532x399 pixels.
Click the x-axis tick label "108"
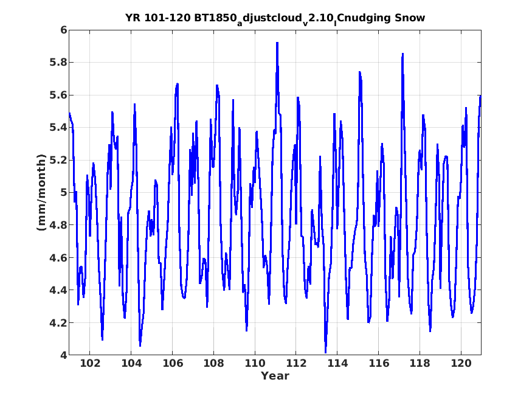pos(214,364)
